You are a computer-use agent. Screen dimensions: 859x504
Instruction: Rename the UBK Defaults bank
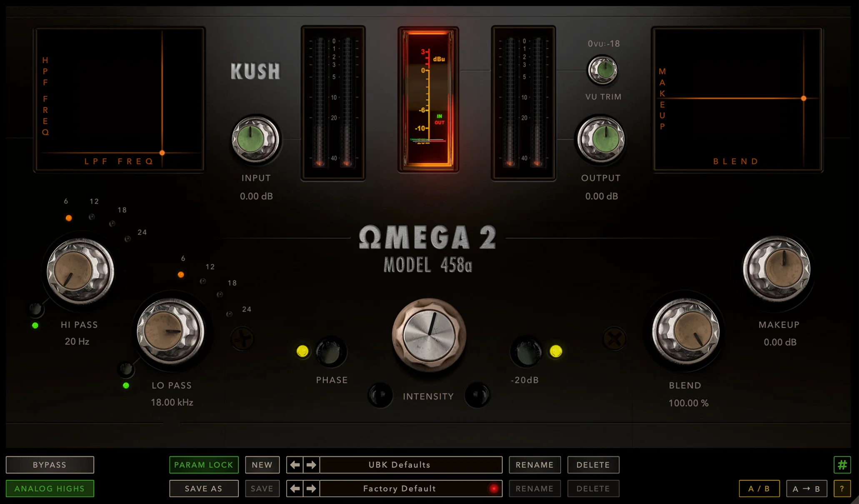534,465
